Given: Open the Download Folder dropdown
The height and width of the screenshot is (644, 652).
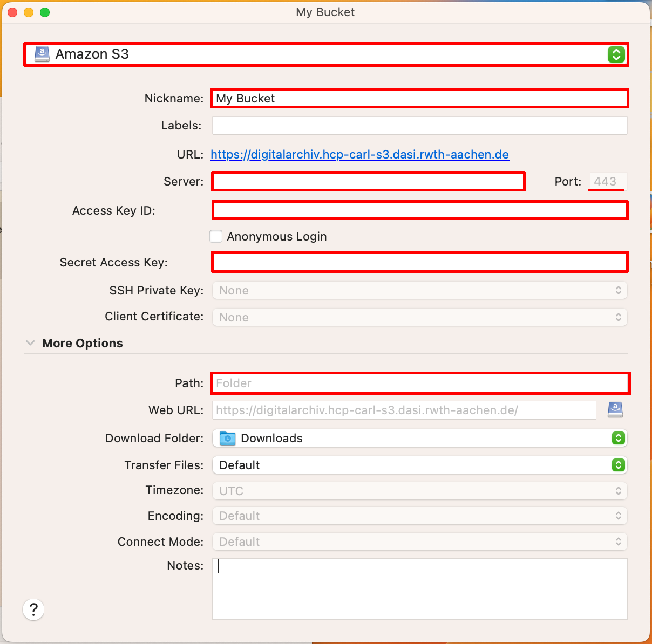Looking at the screenshot, I should click(419, 438).
